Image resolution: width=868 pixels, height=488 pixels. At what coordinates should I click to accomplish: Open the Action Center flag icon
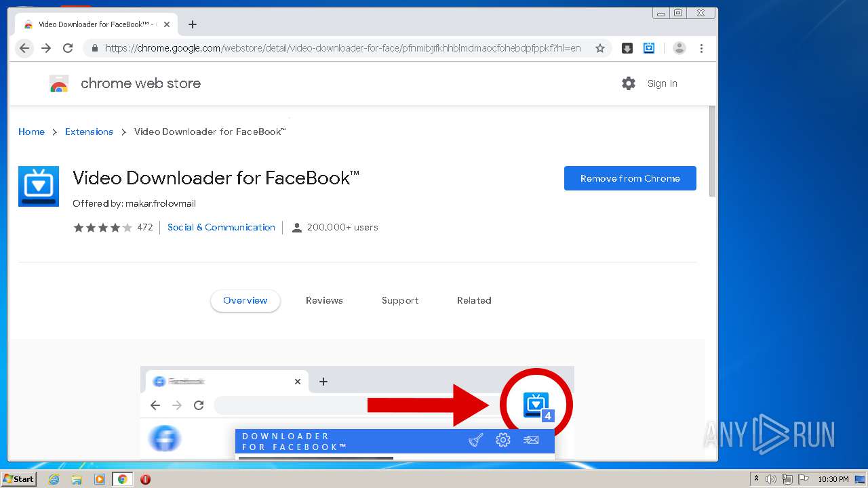coord(802,479)
